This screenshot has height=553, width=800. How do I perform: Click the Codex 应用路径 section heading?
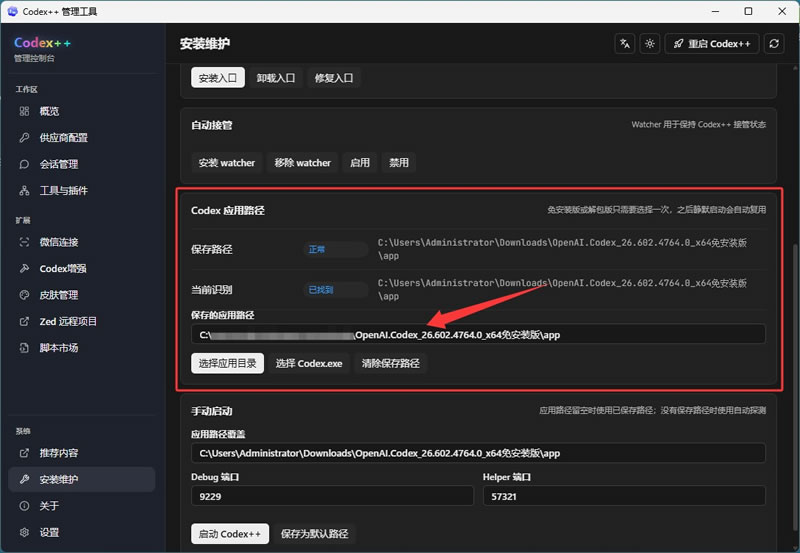click(228, 210)
